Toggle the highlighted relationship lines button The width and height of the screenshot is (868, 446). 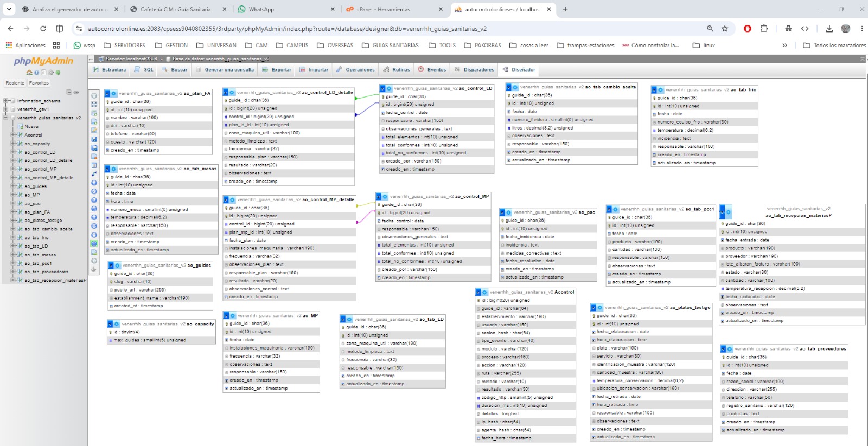point(94,243)
